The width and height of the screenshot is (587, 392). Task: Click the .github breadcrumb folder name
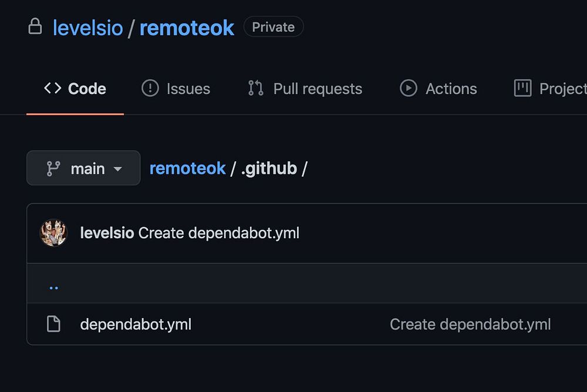(x=269, y=168)
